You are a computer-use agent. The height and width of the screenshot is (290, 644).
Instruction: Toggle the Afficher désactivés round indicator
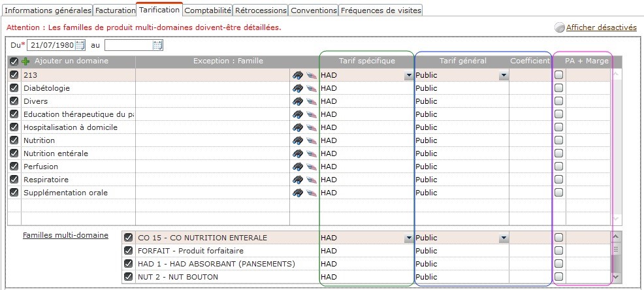559,27
